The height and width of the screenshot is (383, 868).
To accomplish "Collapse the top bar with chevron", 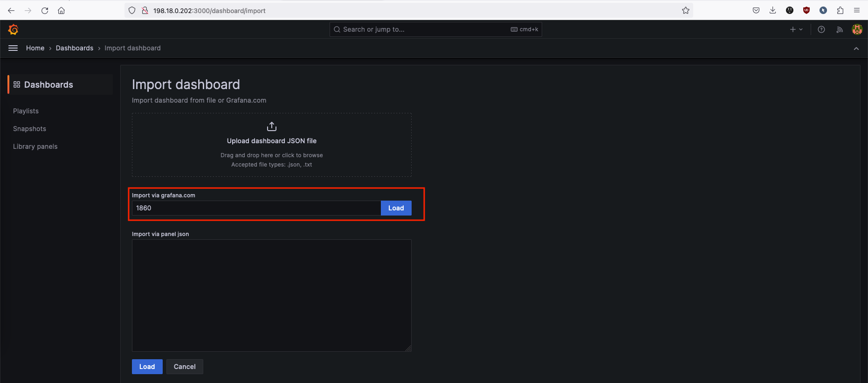I will click(x=856, y=49).
